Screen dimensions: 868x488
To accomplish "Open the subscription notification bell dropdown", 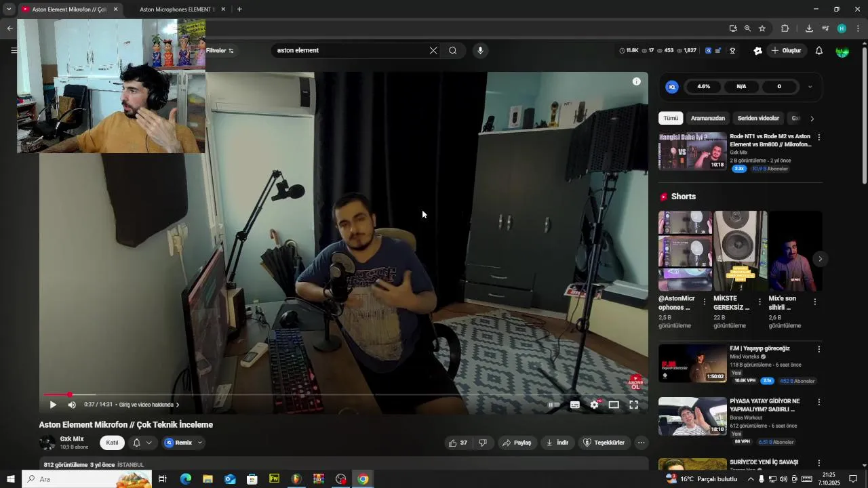I will pos(142,443).
